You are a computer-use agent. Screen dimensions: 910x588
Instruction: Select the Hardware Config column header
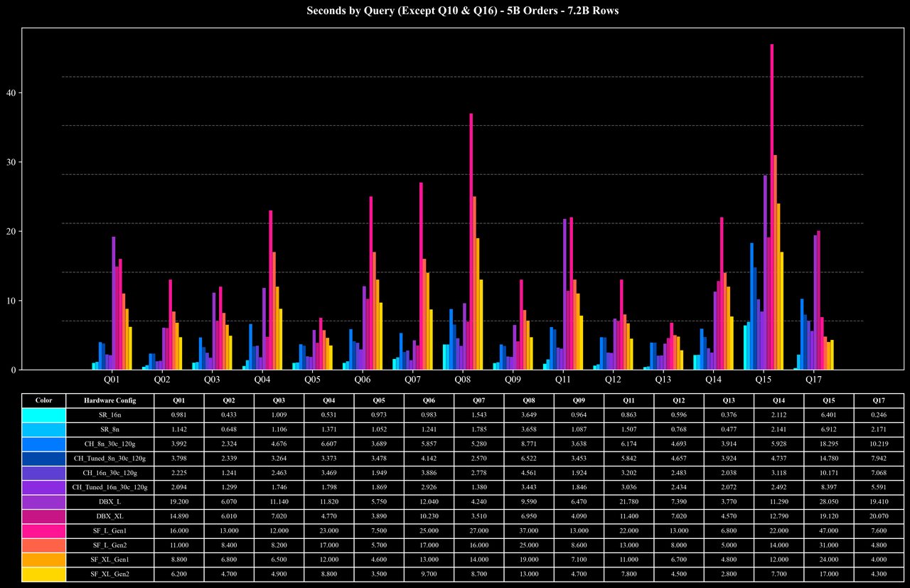click(110, 400)
